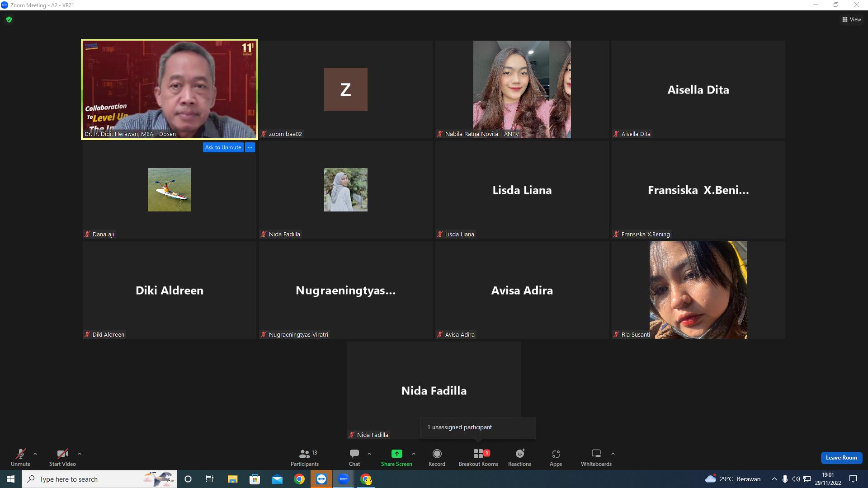
Task: Start recording the meeting
Action: tap(437, 457)
